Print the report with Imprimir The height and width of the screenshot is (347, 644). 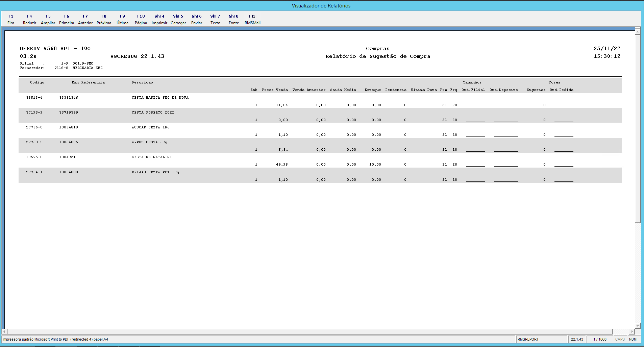(159, 20)
